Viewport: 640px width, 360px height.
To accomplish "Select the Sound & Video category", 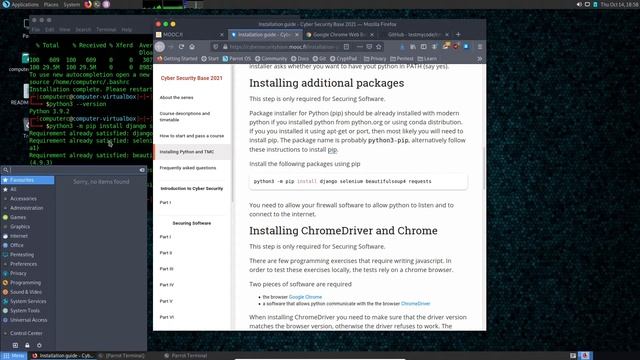I will point(27,292).
